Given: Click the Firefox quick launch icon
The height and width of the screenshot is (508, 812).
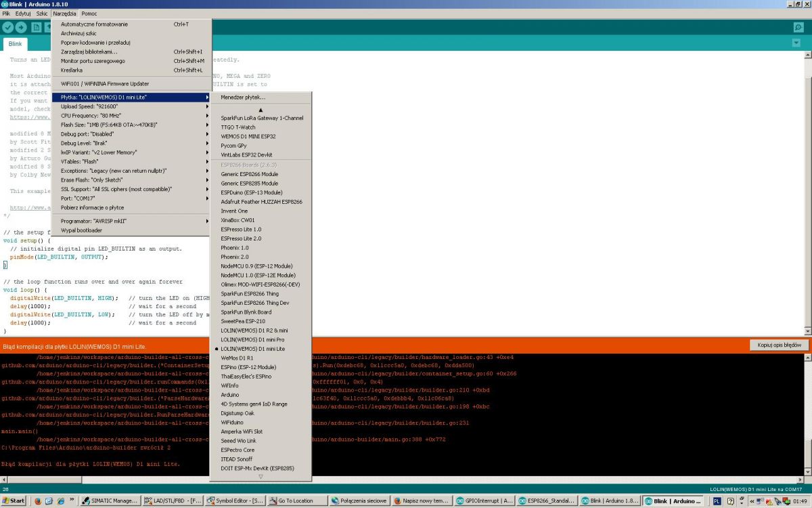Looking at the screenshot, I should click(38, 501).
